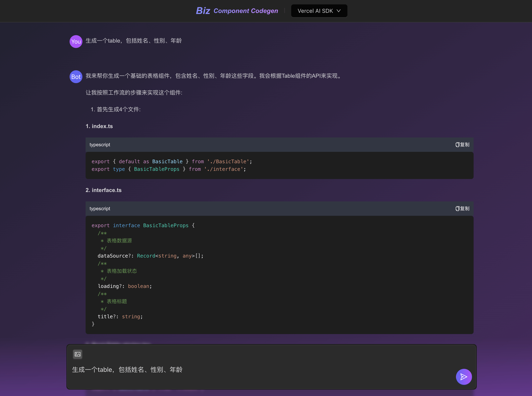Copy the index.ts code block
The height and width of the screenshot is (396, 532).
pyautogui.click(x=462, y=144)
